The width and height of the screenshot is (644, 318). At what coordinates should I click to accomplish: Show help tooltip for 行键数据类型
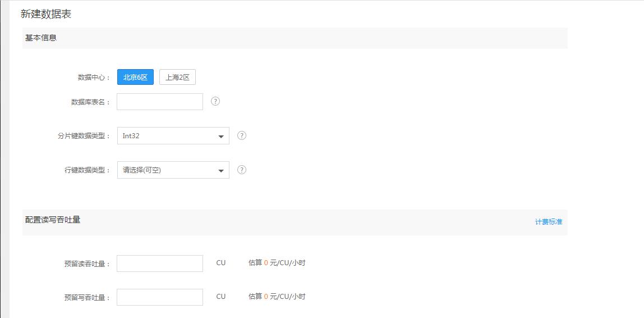point(242,170)
